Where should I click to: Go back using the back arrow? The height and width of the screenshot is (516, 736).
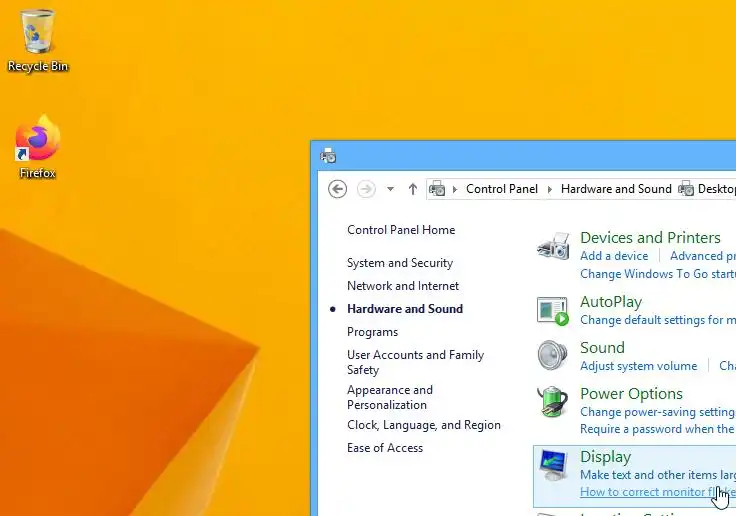click(337, 189)
